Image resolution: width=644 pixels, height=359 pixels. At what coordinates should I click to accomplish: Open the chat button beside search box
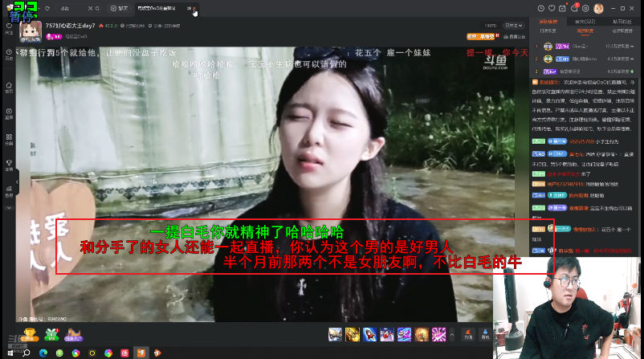tap(119, 8)
